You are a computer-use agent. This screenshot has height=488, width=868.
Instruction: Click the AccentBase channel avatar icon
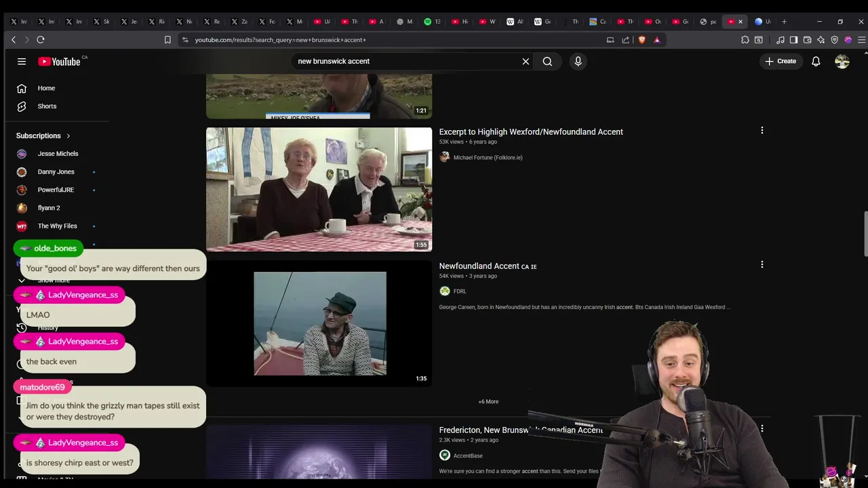tap(445, 455)
